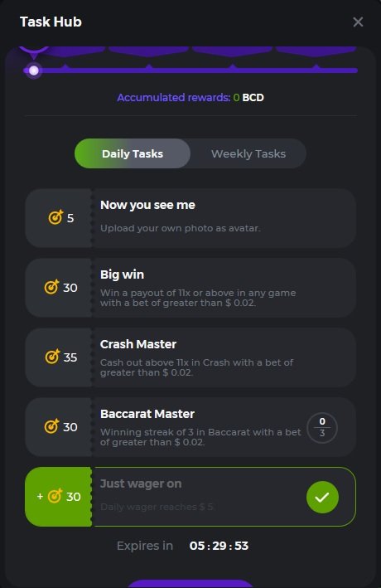The image size is (381, 588).
Task: Click the Big win target reward icon
Action: (x=51, y=287)
